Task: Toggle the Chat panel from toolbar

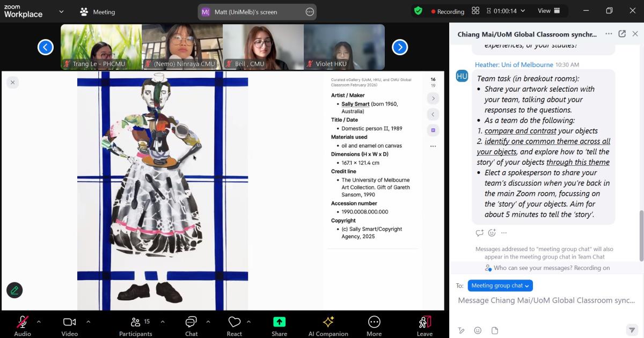Action: pos(191,325)
